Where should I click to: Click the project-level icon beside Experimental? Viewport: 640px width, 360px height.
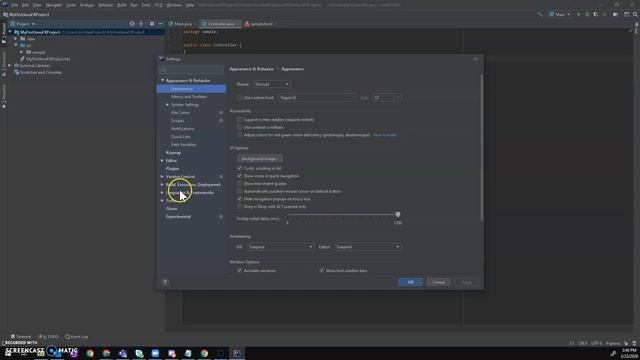tap(221, 217)
